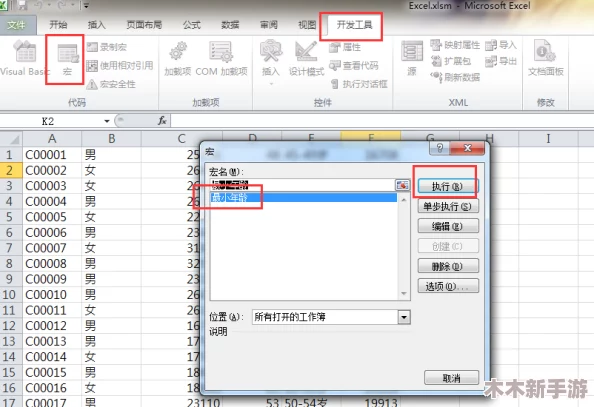Click cell containing C00005
This screenshot has height=407, width=594.
coord(52,217)
